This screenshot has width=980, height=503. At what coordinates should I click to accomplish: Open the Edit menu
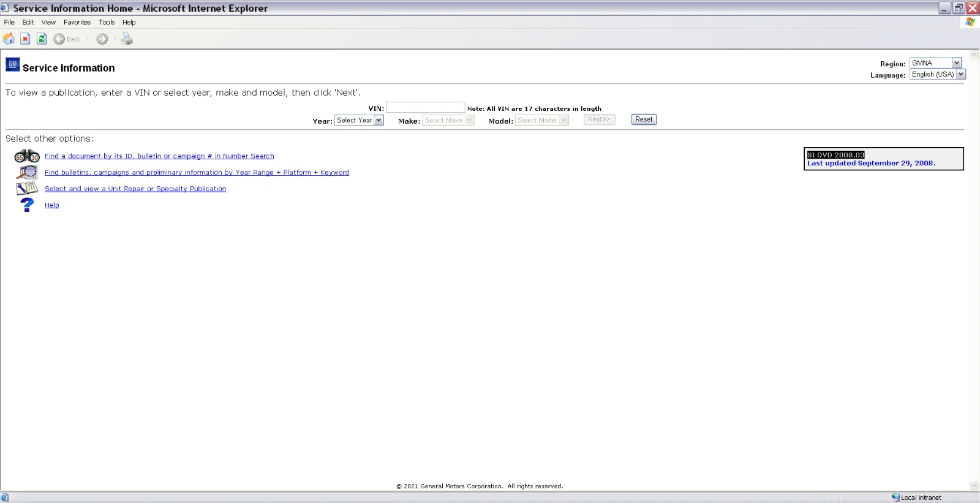coord(28,22)
